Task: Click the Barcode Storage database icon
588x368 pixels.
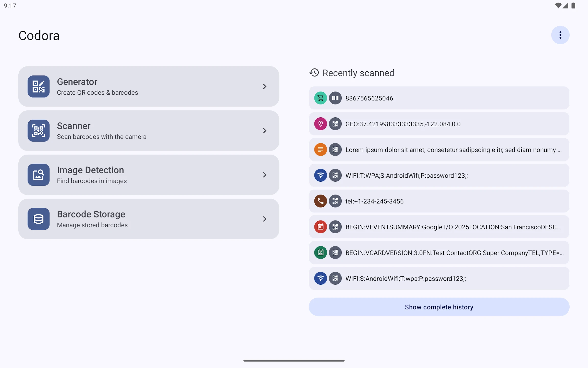Action: pos(39,219)
